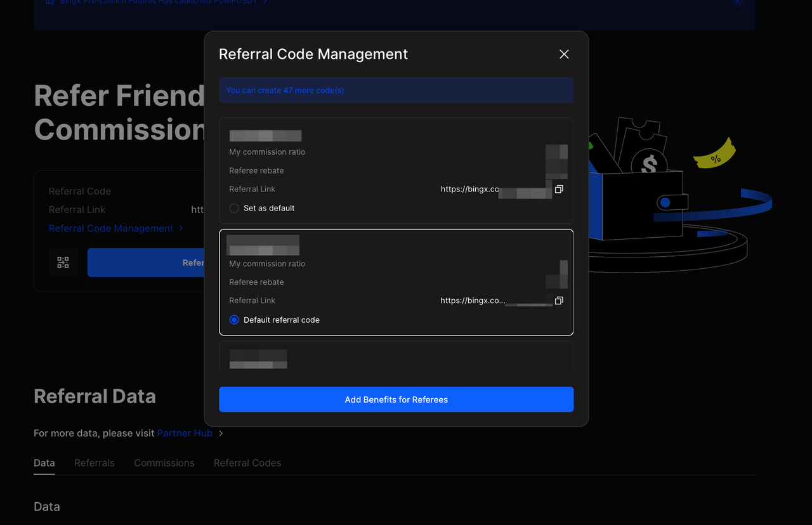This screenshot has width=812, height=525.
Task: Select the Data tab
Action: 44,463
